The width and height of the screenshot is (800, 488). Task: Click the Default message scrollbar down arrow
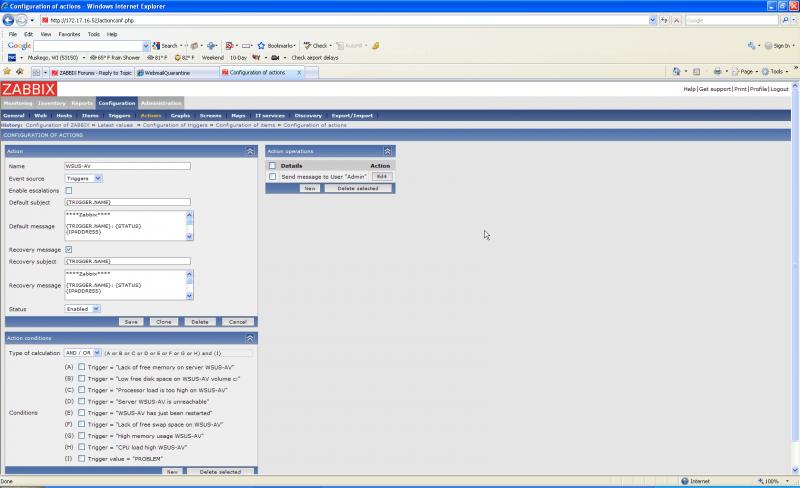pos(189,236)
